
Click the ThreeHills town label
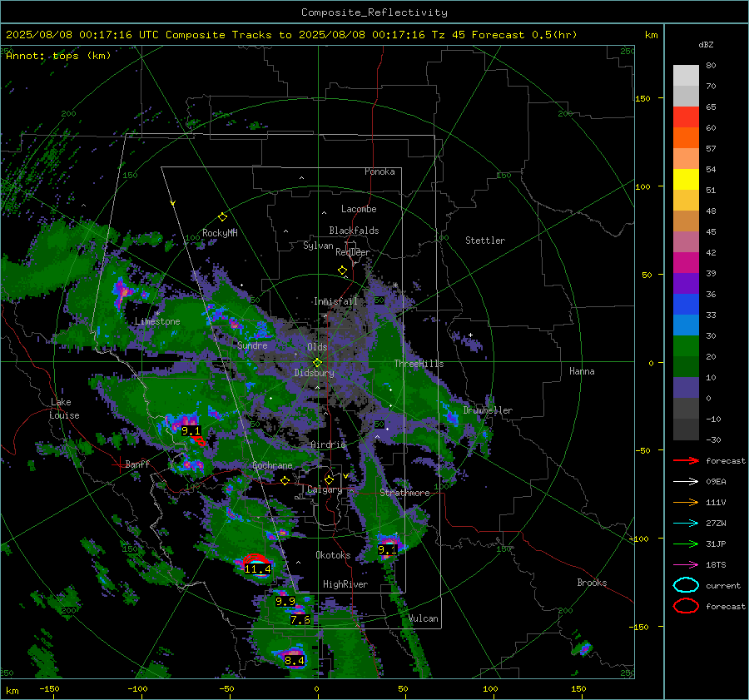pos(419,364)
